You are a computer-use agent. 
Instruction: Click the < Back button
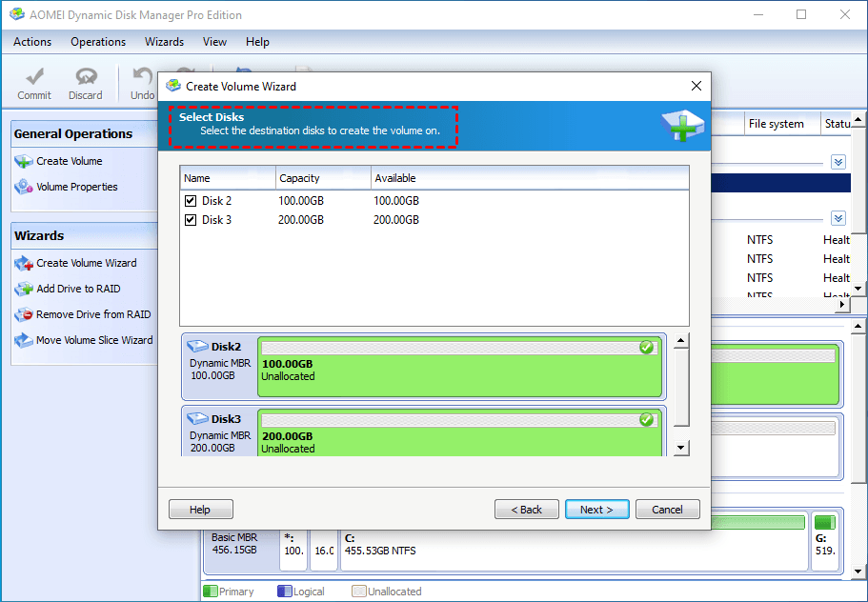[x=527, y=510]
